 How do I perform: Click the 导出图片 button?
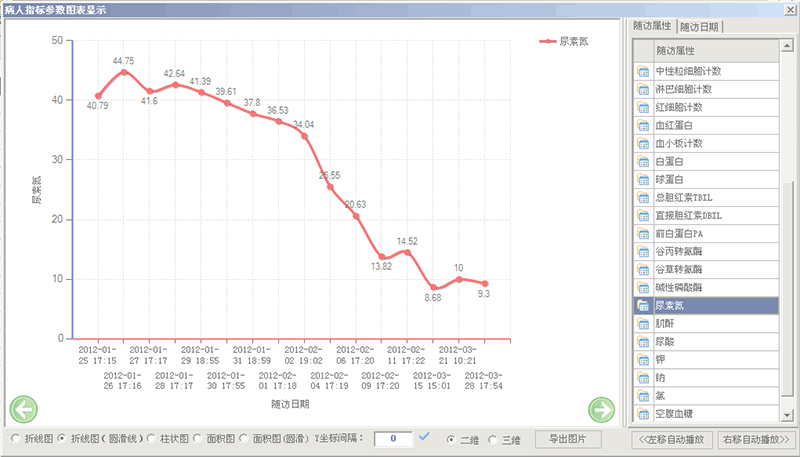tap(568, 439)
